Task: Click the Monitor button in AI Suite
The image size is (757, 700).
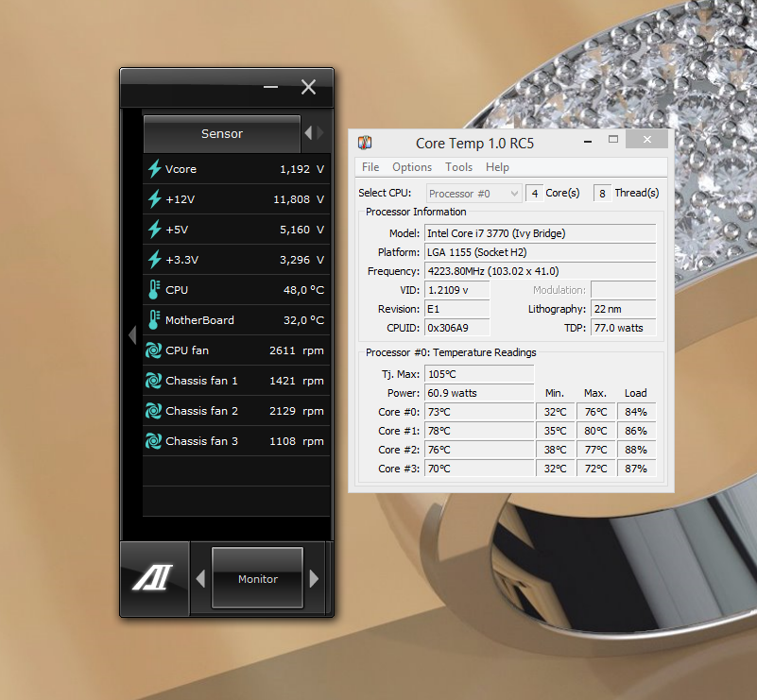Action: 258,578
